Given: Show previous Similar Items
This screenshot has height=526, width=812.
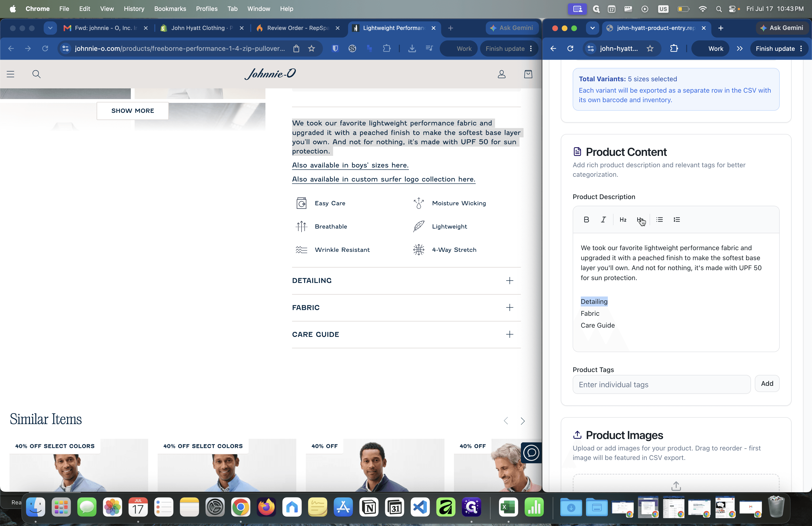Looking at the screenshot, I should [506, 421].
